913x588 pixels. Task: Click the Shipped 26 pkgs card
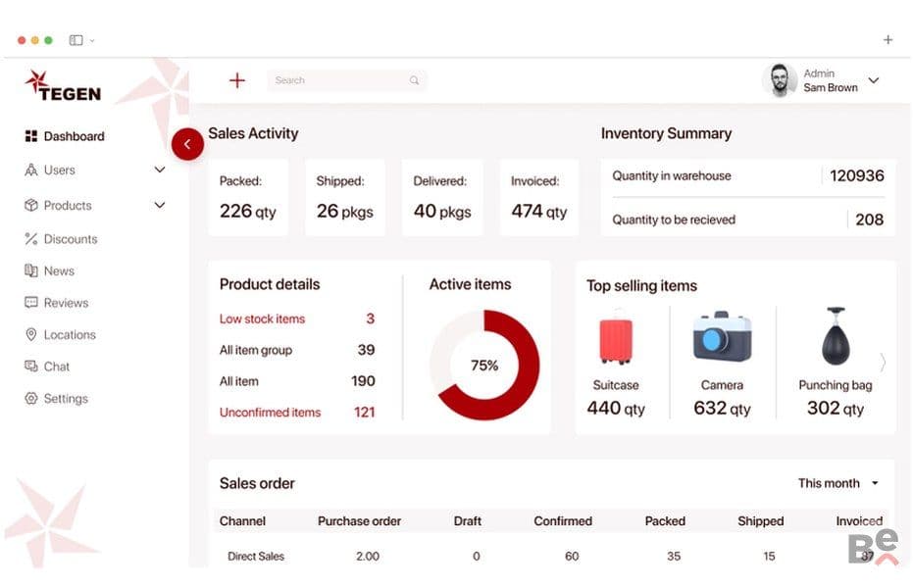[345, 198]
